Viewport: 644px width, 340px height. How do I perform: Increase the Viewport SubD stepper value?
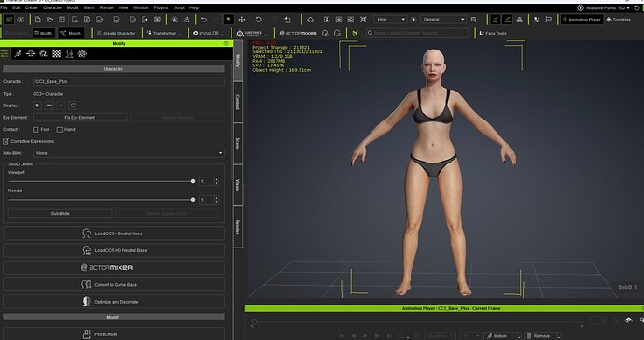217,179
